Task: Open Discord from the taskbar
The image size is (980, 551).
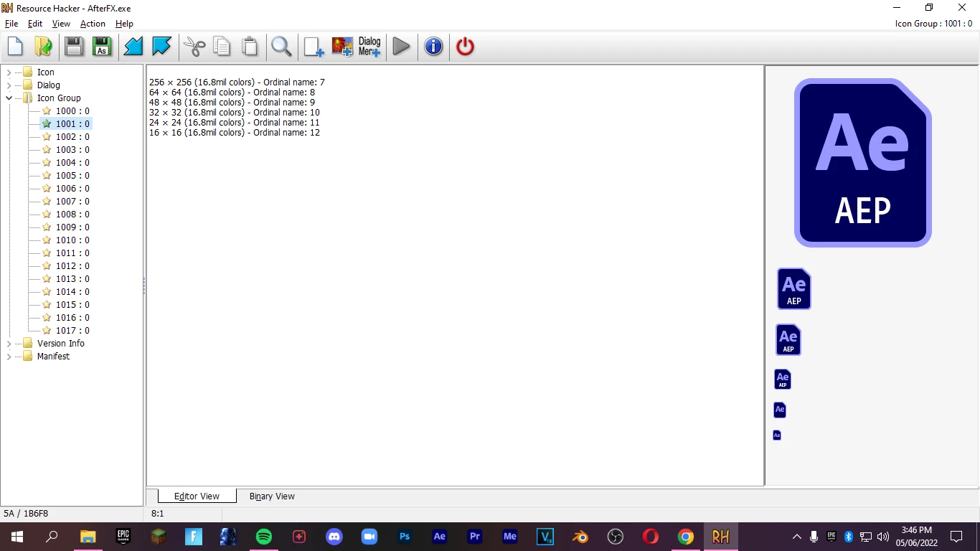Action: click(334, 537)
